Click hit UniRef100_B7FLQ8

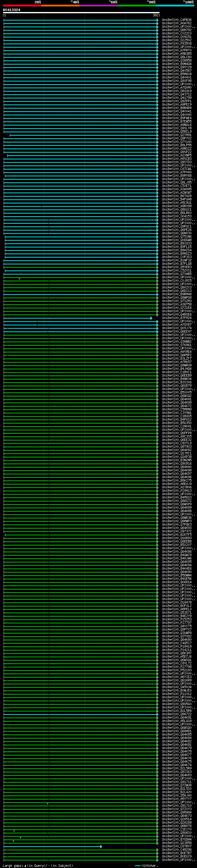[176, 264]
